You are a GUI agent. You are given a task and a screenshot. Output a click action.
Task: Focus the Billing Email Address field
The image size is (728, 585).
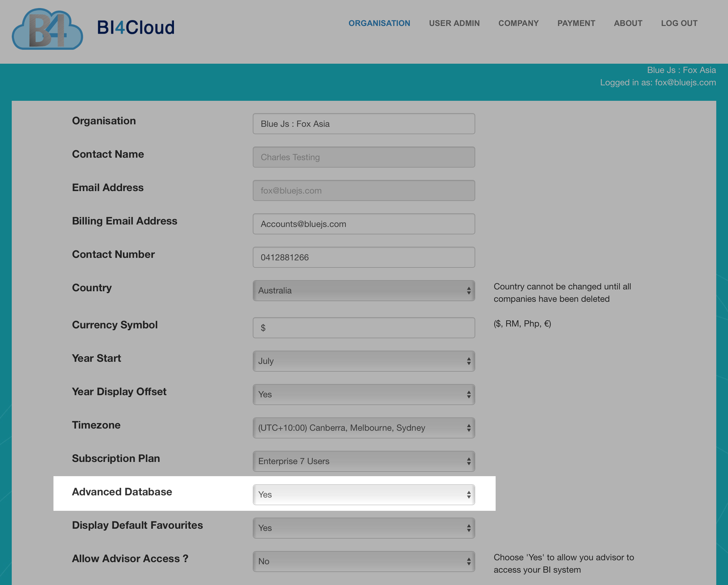click(364, 224)
